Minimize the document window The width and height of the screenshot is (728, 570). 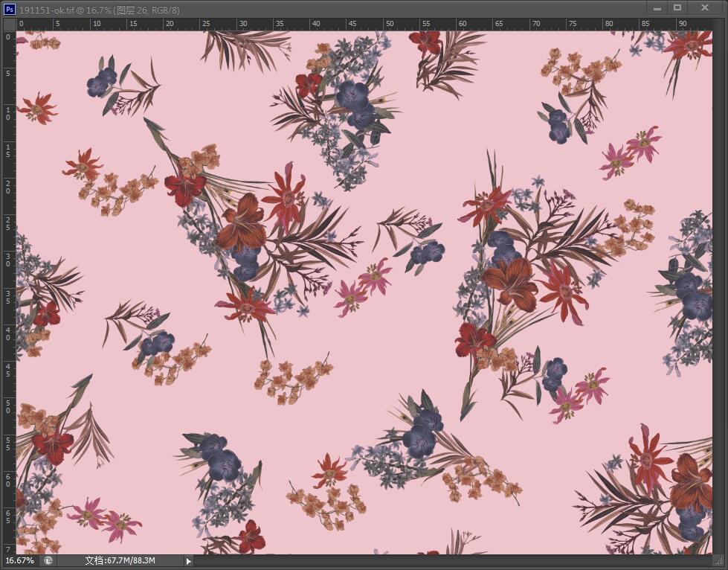657,8
